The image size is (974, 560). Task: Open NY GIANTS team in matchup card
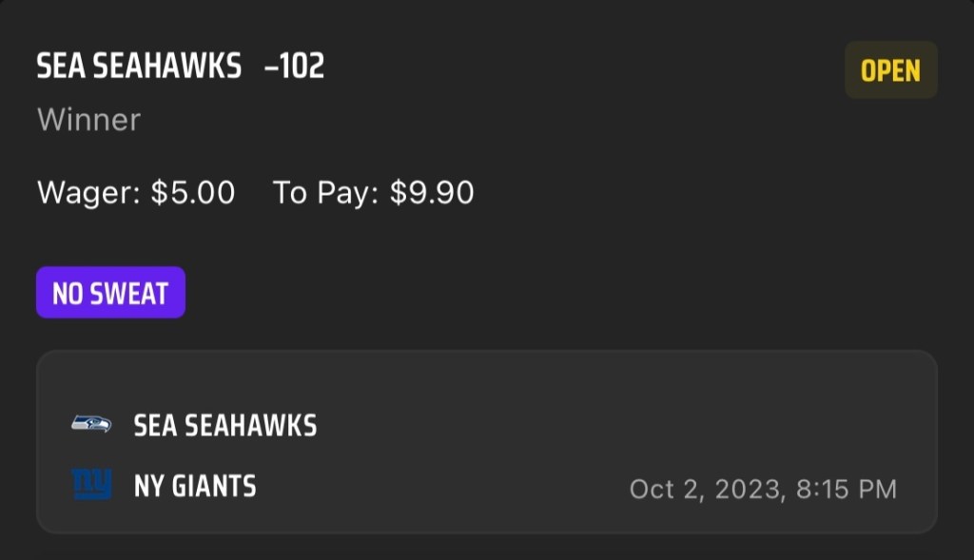click(x=195, y=487)
